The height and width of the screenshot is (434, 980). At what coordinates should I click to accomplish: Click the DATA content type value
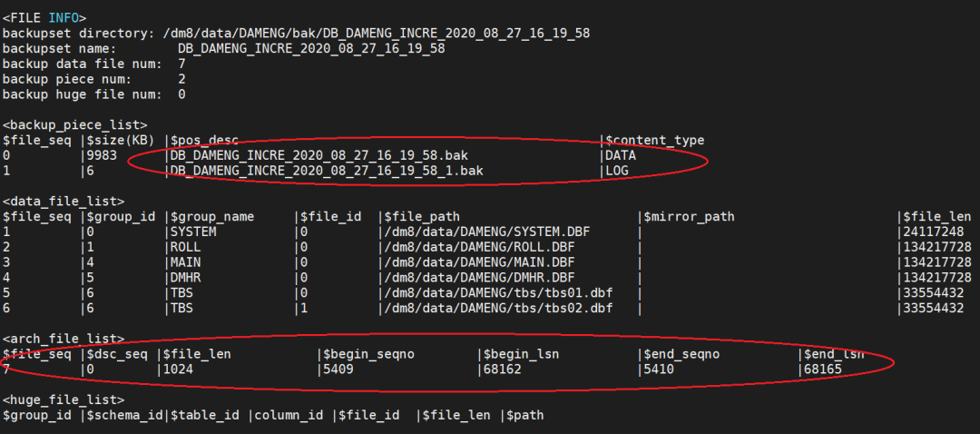point(622,155)
